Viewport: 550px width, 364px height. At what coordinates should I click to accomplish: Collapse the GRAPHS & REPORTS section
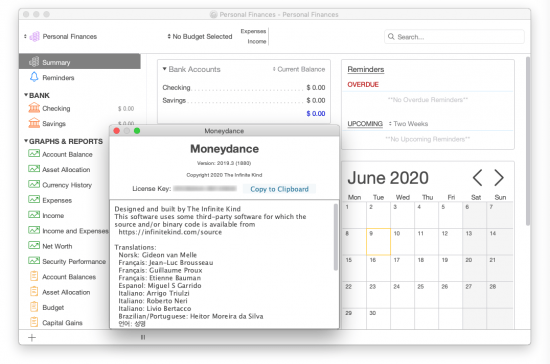(26, 141)
